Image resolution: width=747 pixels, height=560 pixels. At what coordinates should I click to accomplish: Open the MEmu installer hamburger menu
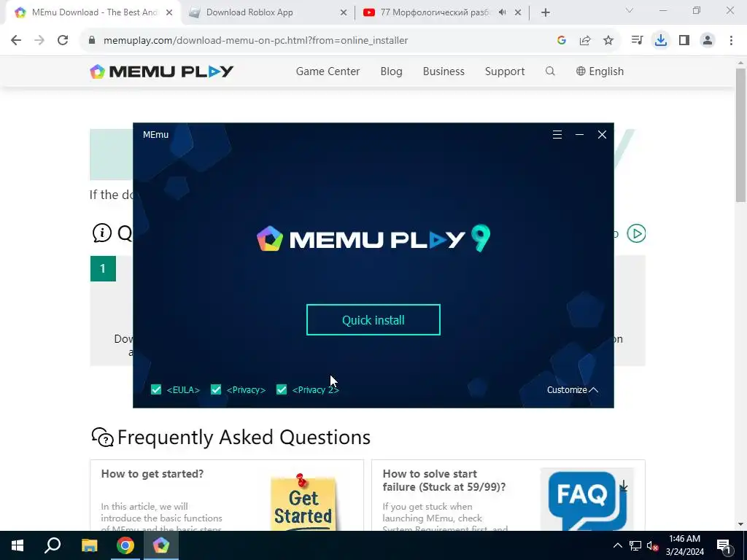[x=557, y=135]
